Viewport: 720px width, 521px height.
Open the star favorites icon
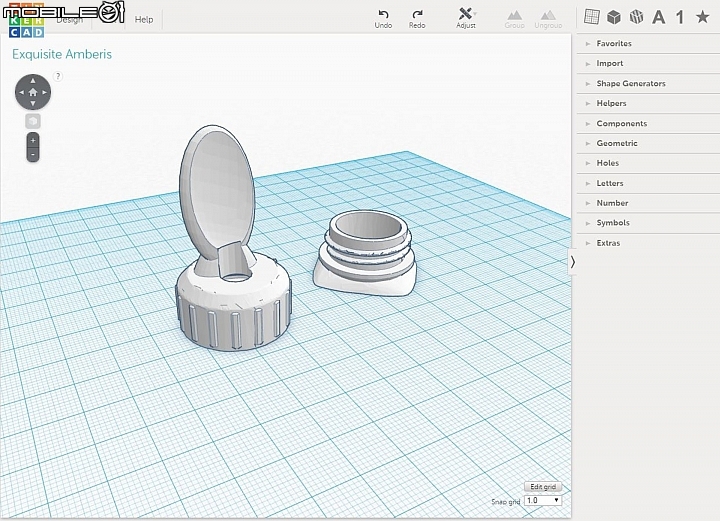pyautogui.click(x=703, y=17)
